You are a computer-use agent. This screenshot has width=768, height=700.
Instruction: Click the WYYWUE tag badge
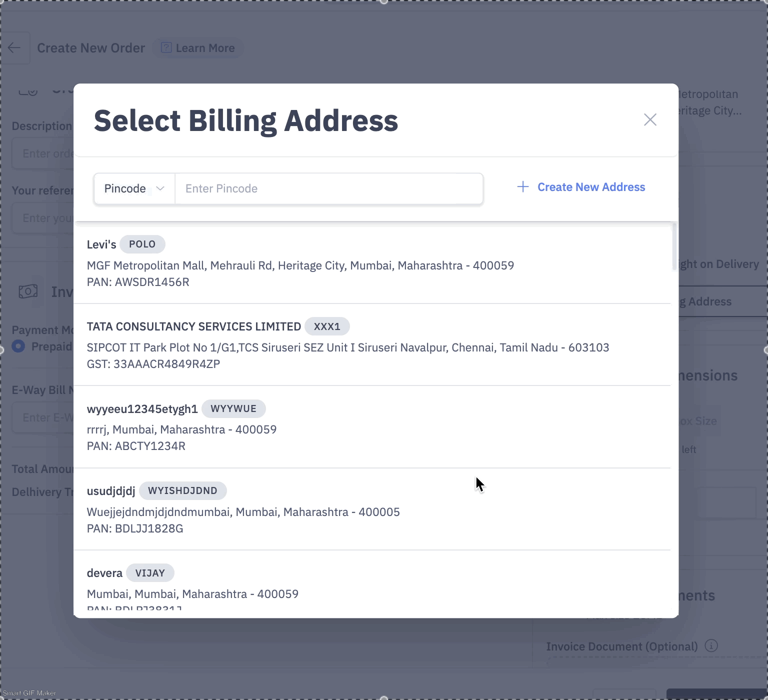[233, 409]
